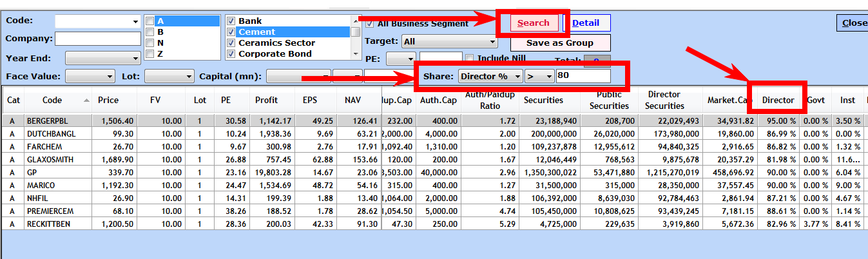Viewport: 868px width, 259px height.
Task: Sort by the Public Securities column header
Action: pyautogui.click(x=609, y=101)
